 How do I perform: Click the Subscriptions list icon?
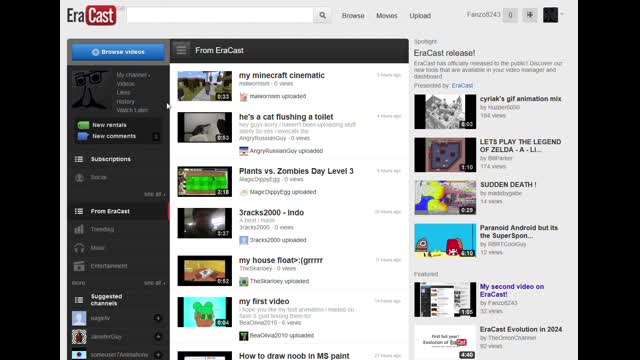79,159
